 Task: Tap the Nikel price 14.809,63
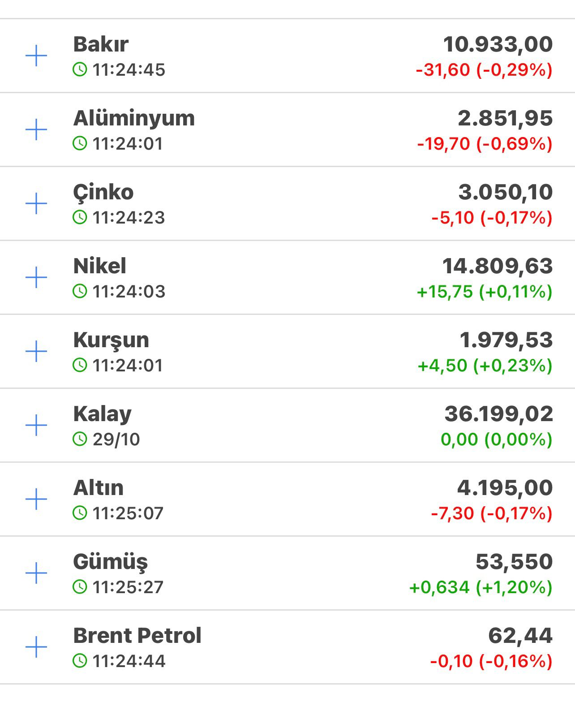click(497, 266)
